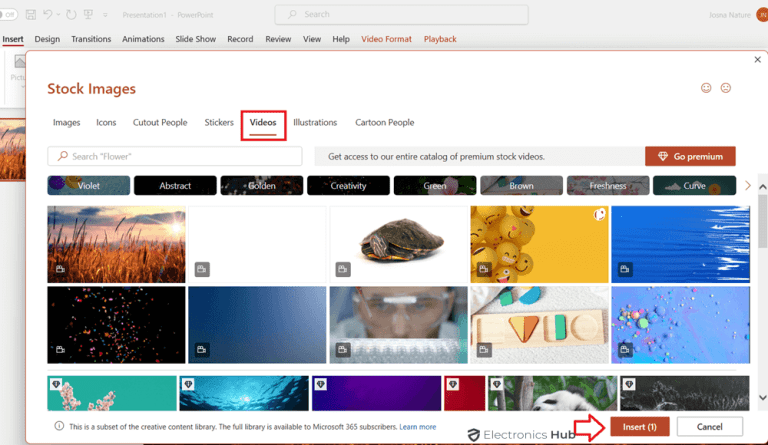Switch to the Images tab
768x445 pixels.
67,122
